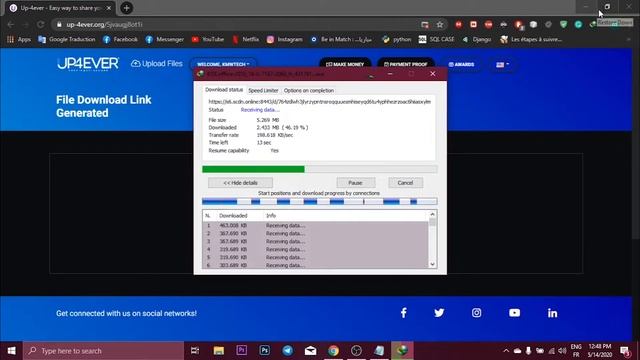Open the Facebook social icon in footer
The image size is (640, 360).
(x=403, y=313)
